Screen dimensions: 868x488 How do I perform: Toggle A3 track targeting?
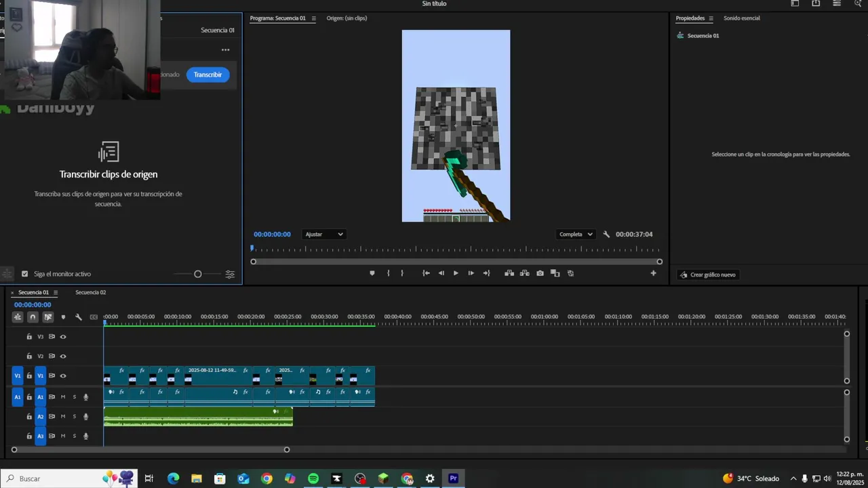[40, 436]
